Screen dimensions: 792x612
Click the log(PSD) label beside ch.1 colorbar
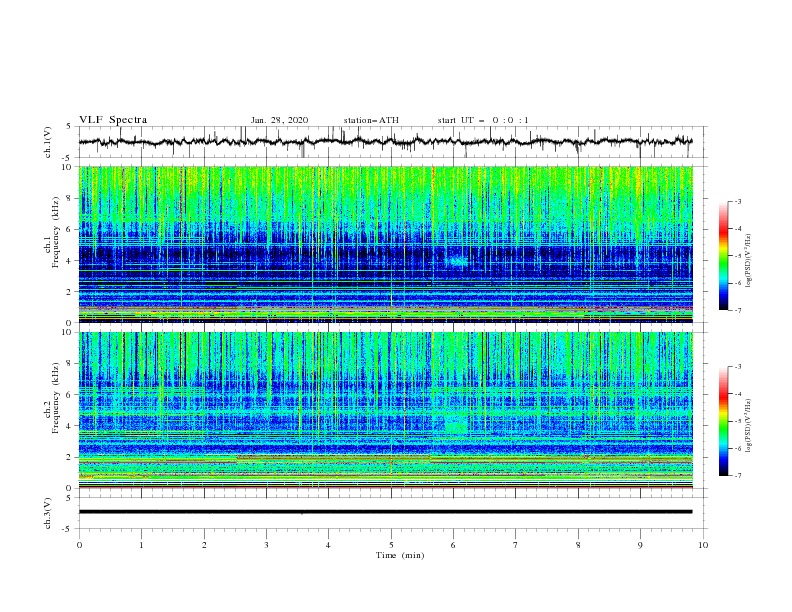coord(749,261)
